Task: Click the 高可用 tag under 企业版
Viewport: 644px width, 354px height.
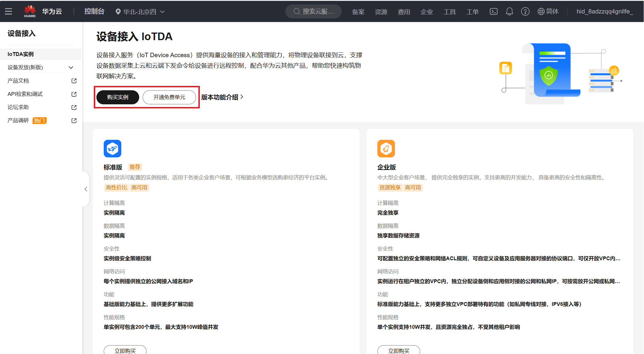Action: coord(413,188)
